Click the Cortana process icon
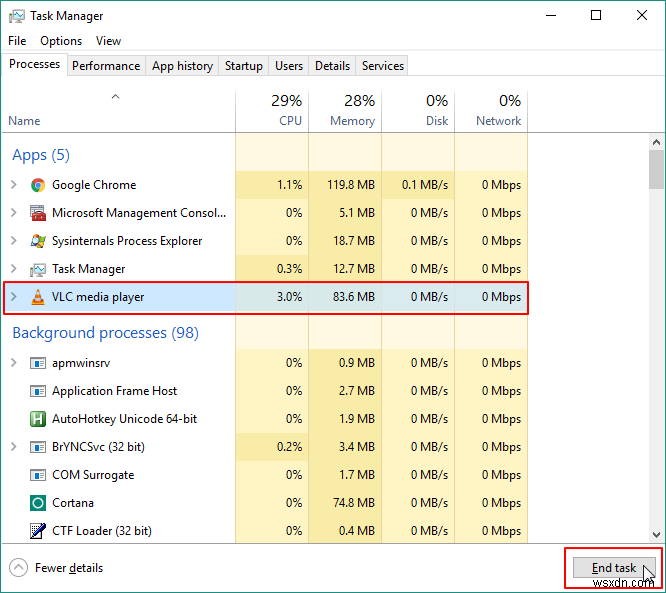Viewport: 666px width, 593px height. pyautogui.click(x=38, y=503)
